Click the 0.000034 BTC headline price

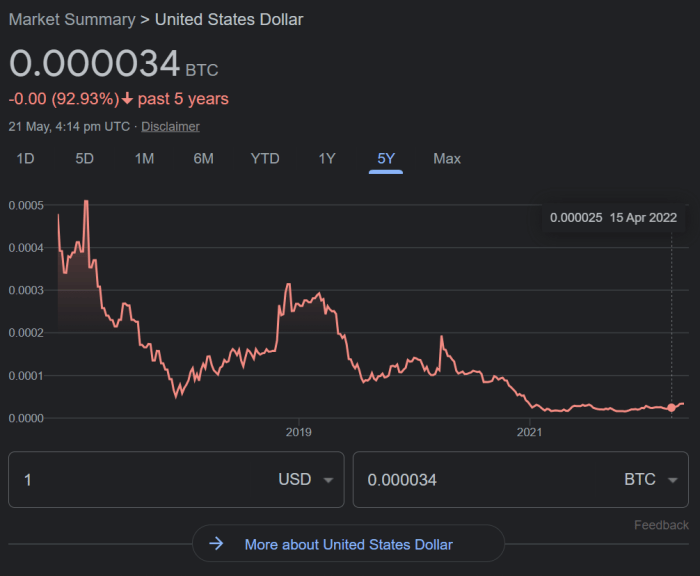tap(113, 63)
